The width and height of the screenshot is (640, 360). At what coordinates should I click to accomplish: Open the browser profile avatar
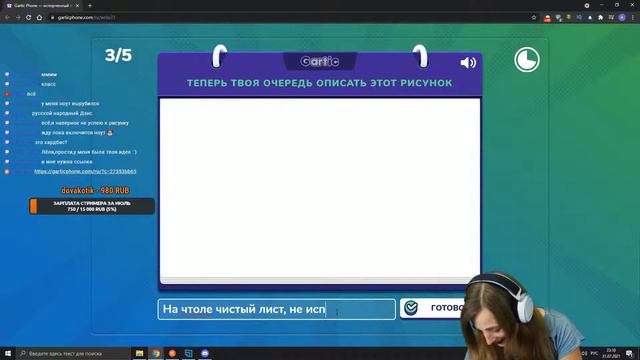coord(622,18)
